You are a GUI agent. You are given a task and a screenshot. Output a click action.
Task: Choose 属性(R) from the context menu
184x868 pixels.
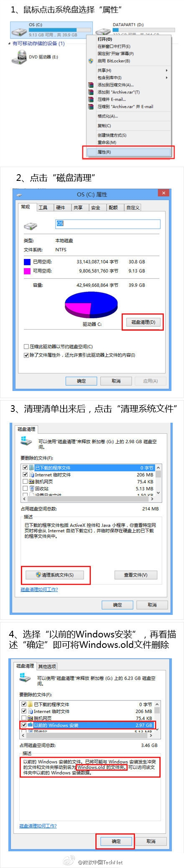coord(129,152)
